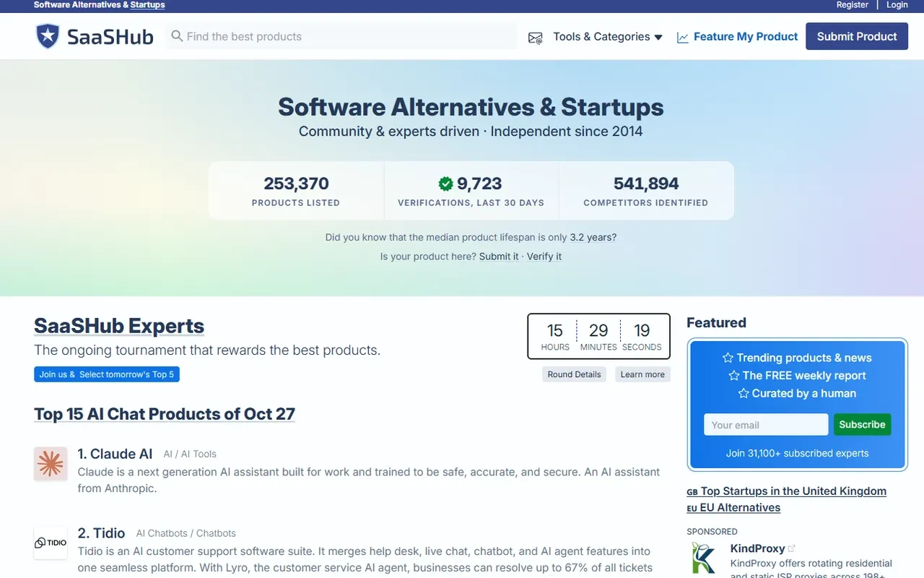
Task: Open the SaaSHub Experts heading link
Action: coord(119,326)
